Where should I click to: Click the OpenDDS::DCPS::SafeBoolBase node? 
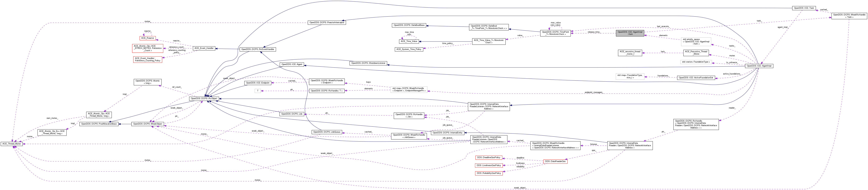click(409, 25)
